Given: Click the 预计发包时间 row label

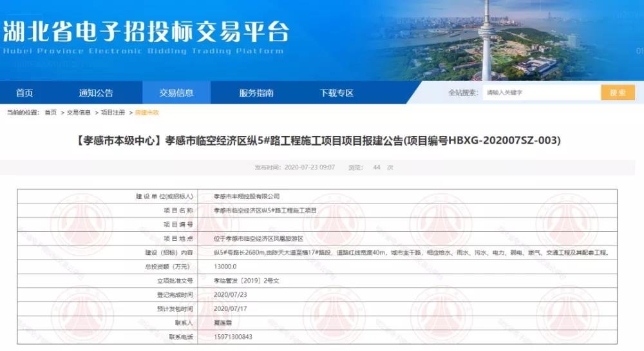Looking at the screenshot, I should click(x=175, y=308).
